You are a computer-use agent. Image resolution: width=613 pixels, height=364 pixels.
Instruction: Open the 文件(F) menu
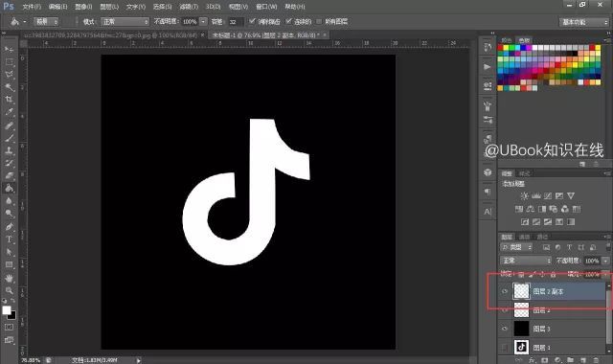32,7
